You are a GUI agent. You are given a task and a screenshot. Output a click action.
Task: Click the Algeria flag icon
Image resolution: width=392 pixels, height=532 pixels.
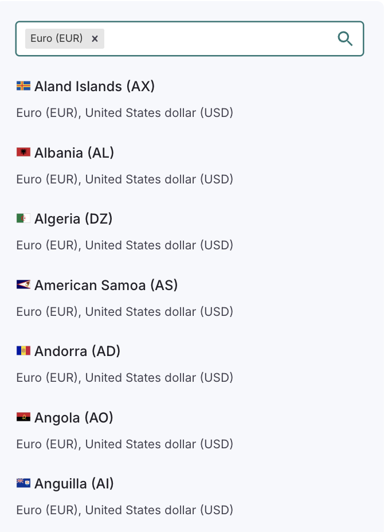click(22, 218)
